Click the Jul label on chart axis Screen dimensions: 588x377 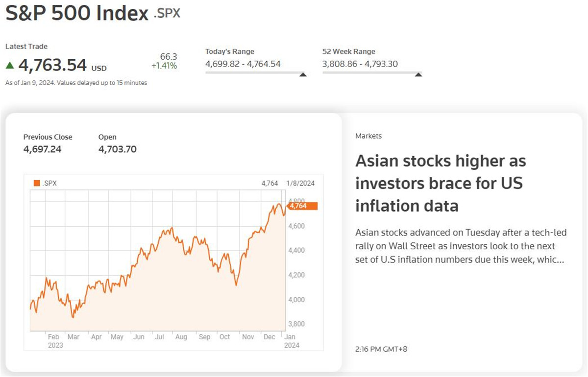point(159,337)
